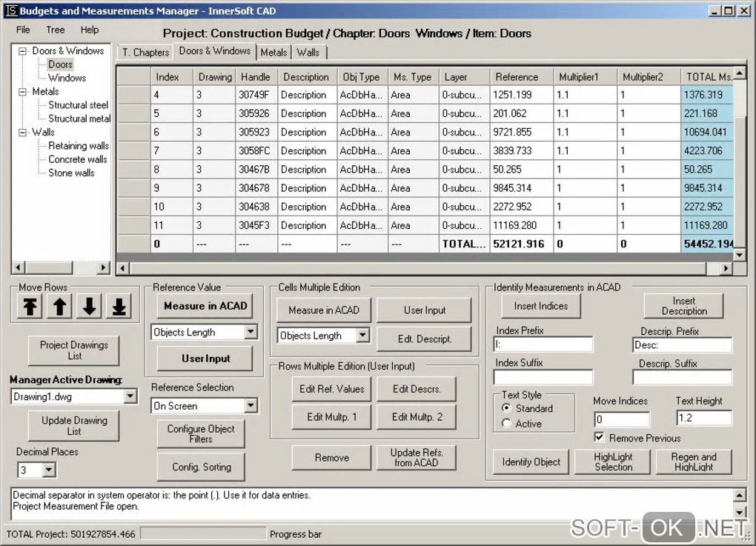Image resolution: width=756 pixels, height=546 pixels.
Task: Move selected row up one position
Action: tap(59, 307)
